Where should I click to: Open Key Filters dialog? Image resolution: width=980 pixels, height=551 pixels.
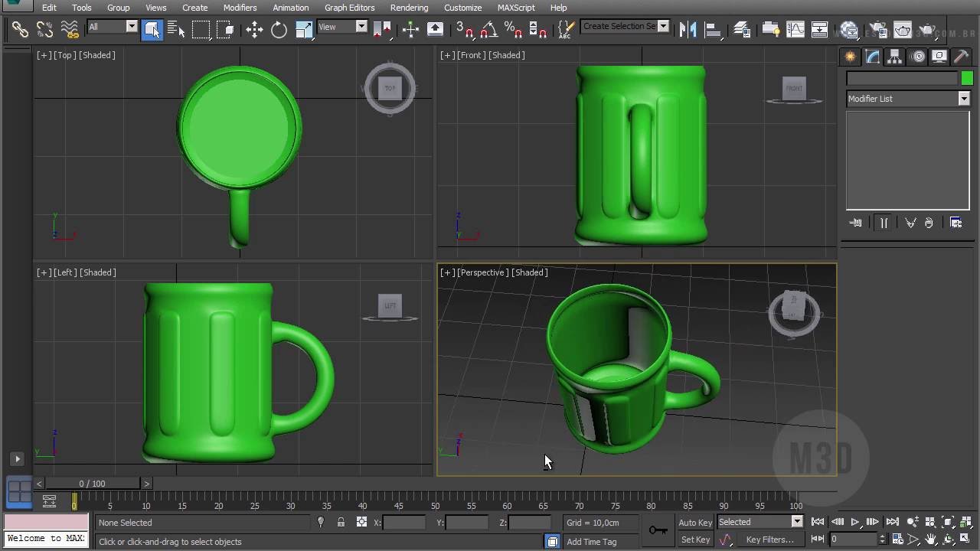[769, 540]
